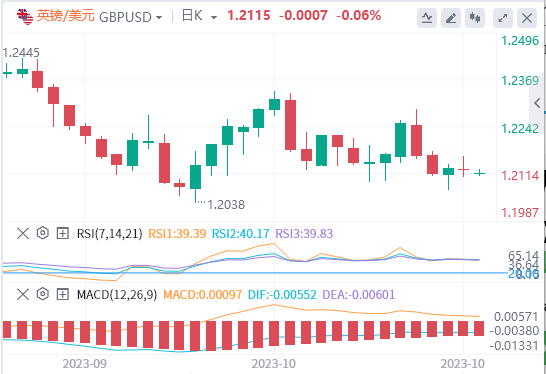
Task: Remove the RSI indicator panel
Action: point(23,233)
